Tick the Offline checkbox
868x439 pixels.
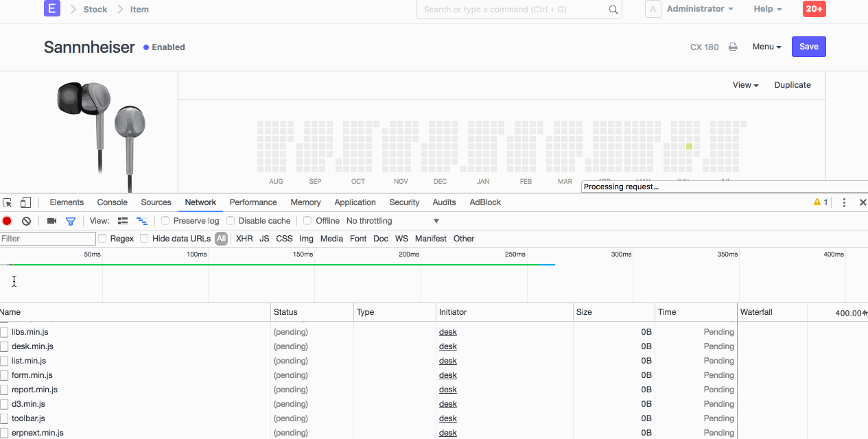coord(307,221)
